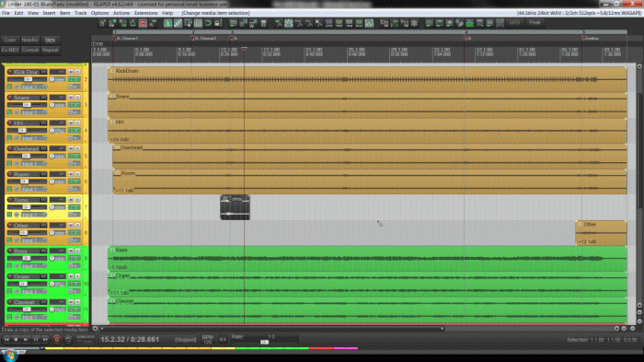
Task: Arm the Bass track for recording
Action: coord(10,251)
